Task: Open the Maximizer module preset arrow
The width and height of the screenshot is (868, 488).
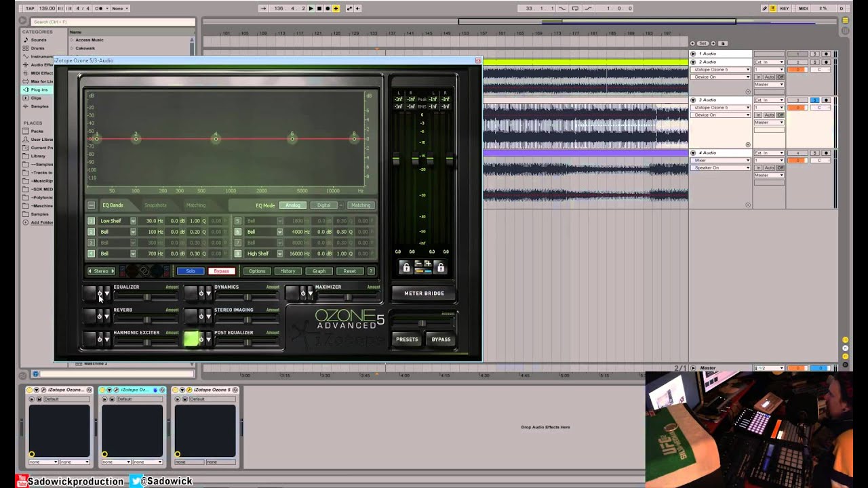Action: point(310,293)
